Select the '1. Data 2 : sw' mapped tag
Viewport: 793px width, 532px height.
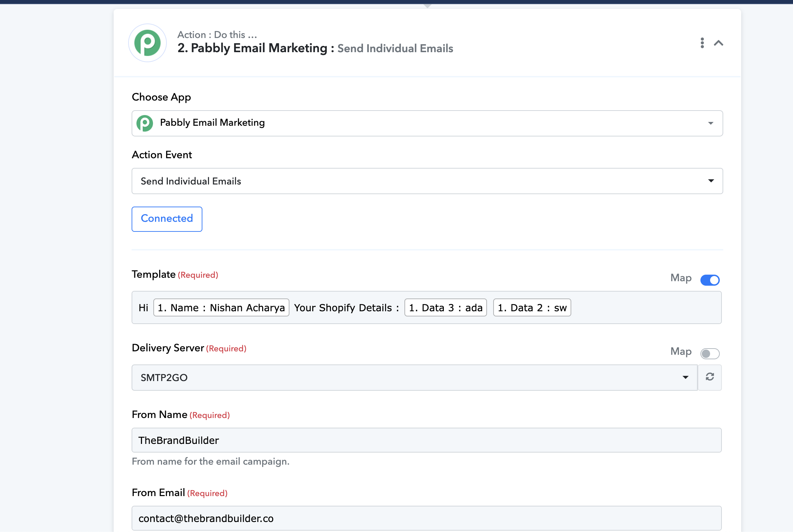pyautogui.click(x=532, y=307)
